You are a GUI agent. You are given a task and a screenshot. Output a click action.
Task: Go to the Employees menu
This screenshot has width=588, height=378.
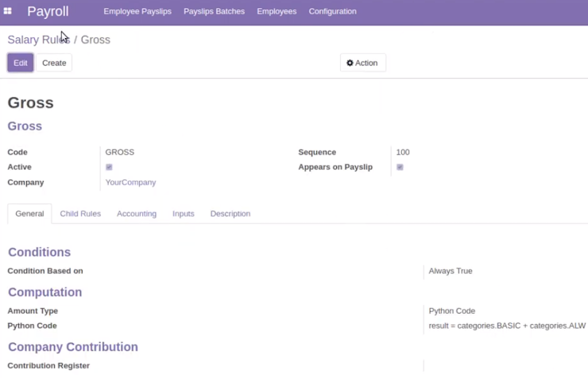pos(277,11)
